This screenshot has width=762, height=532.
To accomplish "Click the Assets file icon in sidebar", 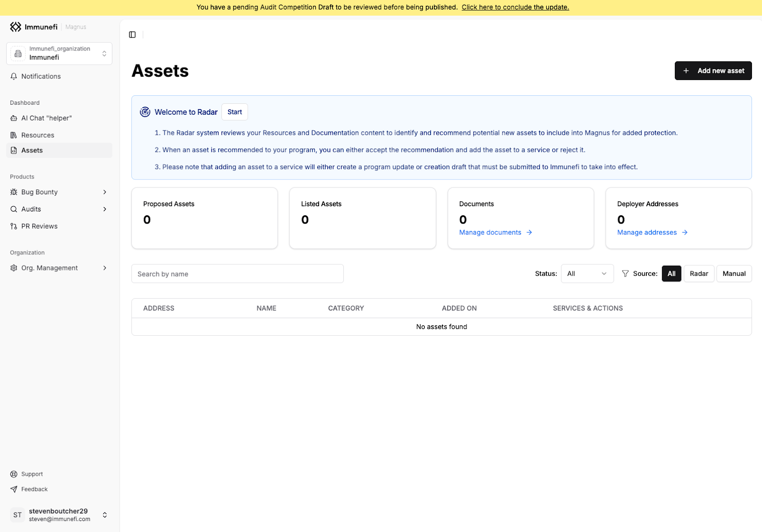I will point(14,151).
